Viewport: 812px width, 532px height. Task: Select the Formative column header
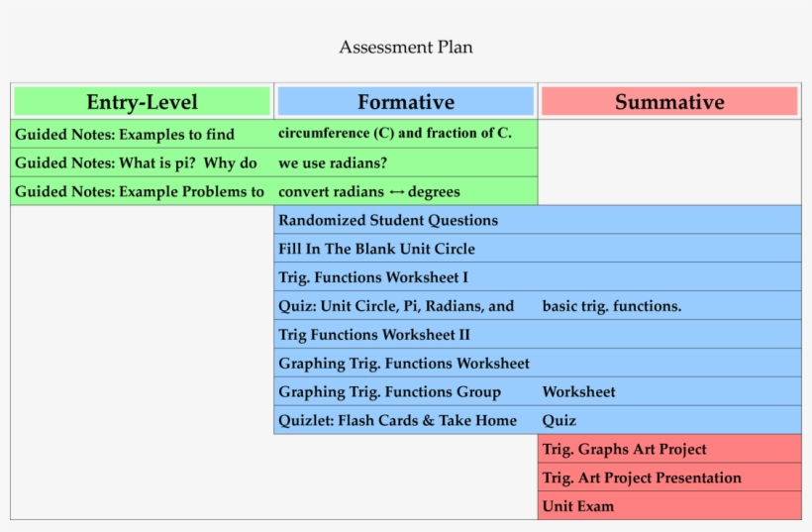point(406,101)
